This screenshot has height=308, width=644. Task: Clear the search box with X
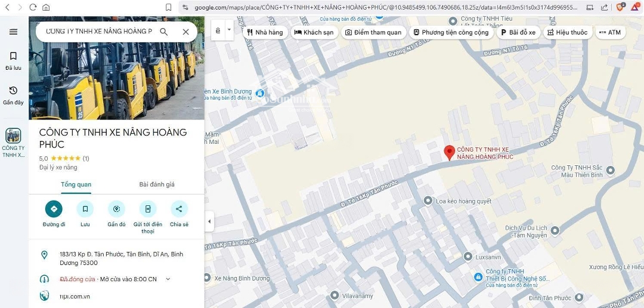(185, 32)
